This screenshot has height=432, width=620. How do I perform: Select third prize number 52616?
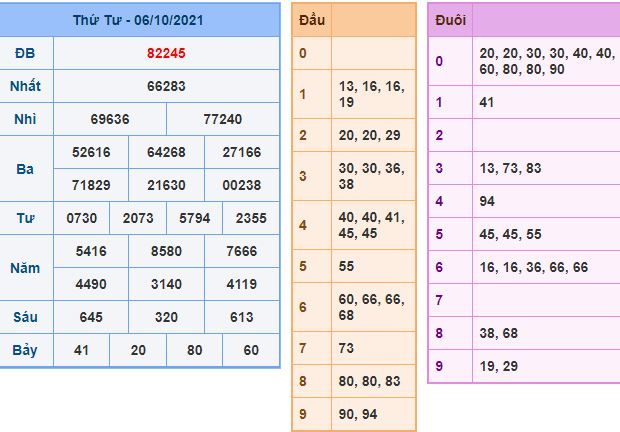(x=91, y=152)
